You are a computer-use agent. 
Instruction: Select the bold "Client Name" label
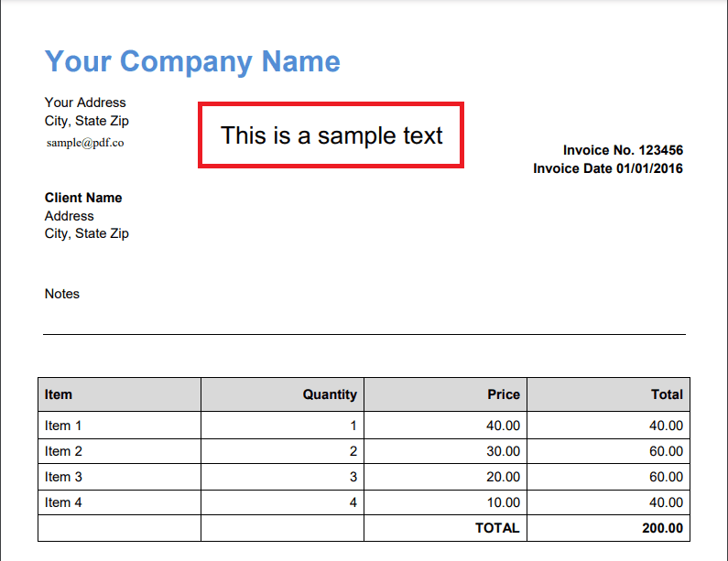click(x=83, y=198)
